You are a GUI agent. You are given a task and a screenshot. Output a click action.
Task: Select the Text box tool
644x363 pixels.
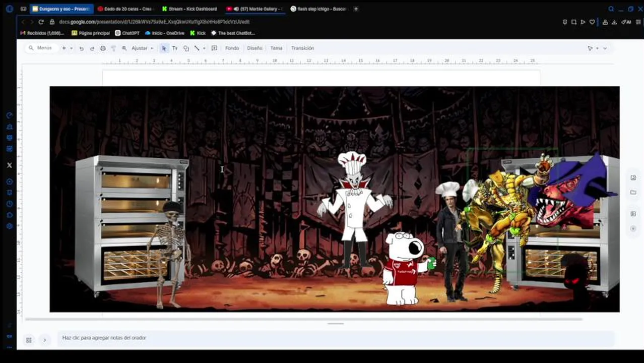[x=175, y=48]
